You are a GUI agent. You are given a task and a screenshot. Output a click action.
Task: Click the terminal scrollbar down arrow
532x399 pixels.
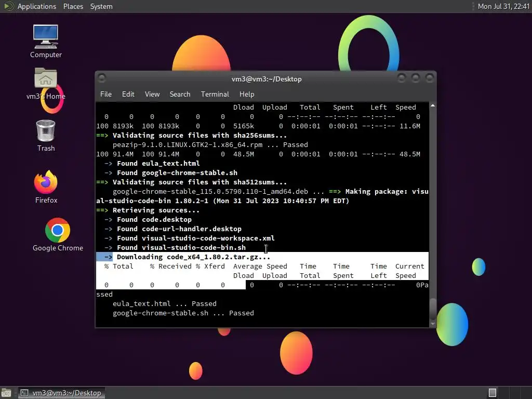point(433,324)
